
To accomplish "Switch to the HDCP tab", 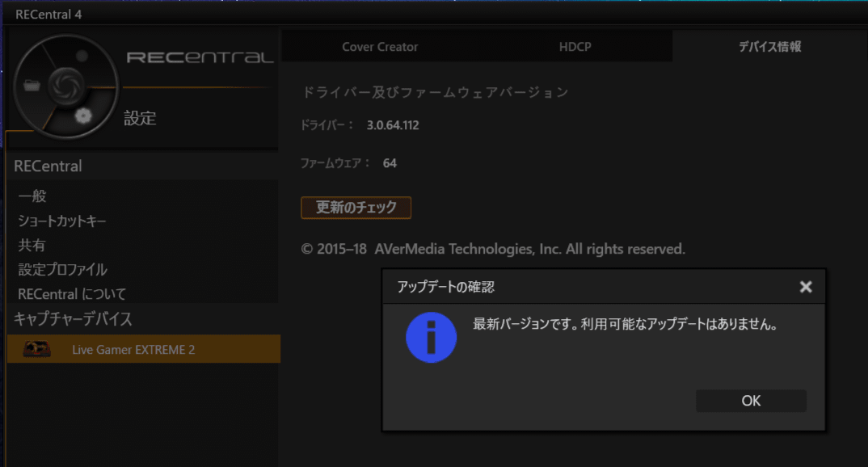I will [x=575, y=47].
